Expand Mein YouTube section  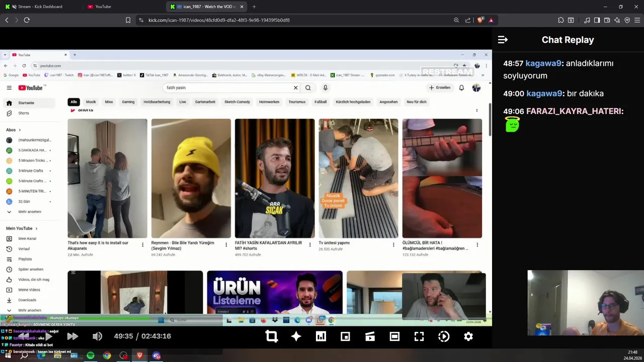tap(22, 228)
